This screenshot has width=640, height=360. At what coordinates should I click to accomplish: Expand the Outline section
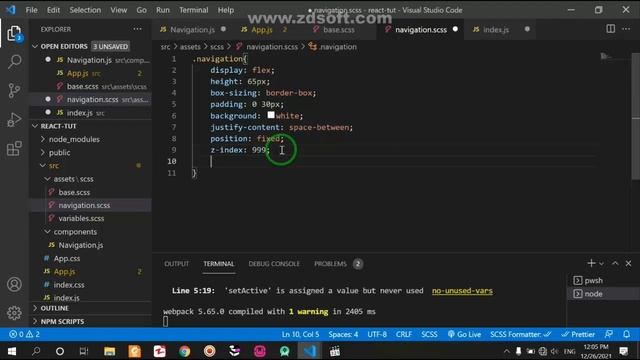[x=35, y=308]
